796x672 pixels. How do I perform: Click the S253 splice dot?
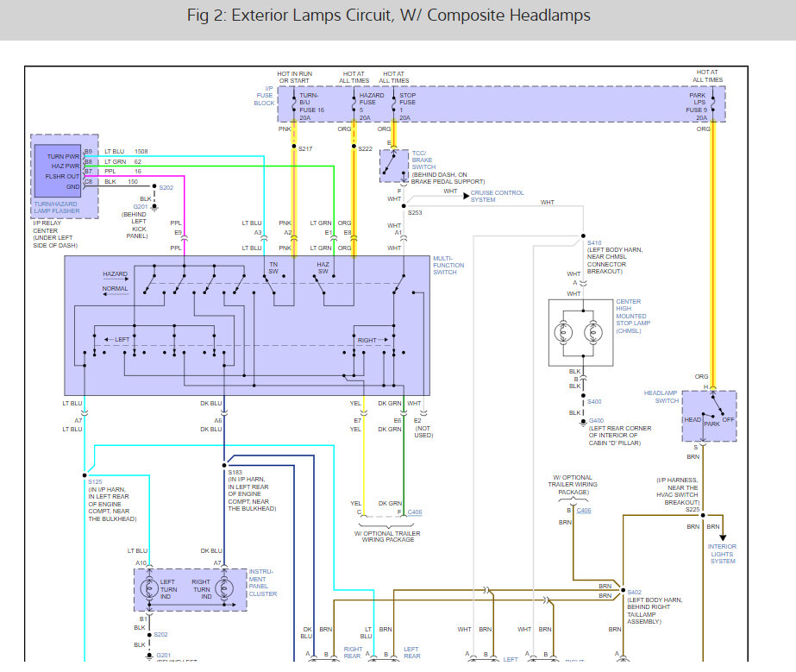point(404,206)
